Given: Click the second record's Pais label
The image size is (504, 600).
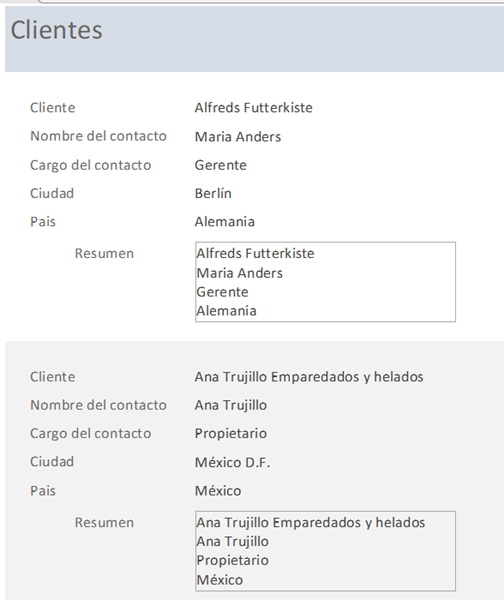Looking at the screenshot, I should click(x=43, y=491).
